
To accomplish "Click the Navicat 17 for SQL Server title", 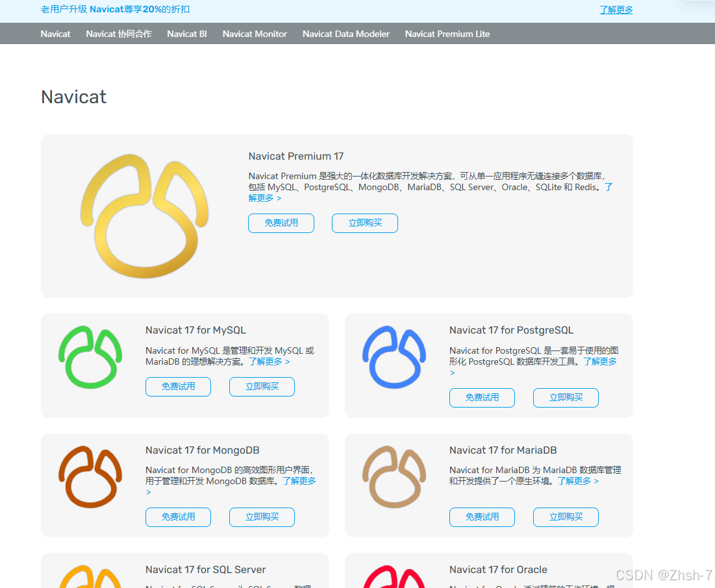I will coord(206,569).
